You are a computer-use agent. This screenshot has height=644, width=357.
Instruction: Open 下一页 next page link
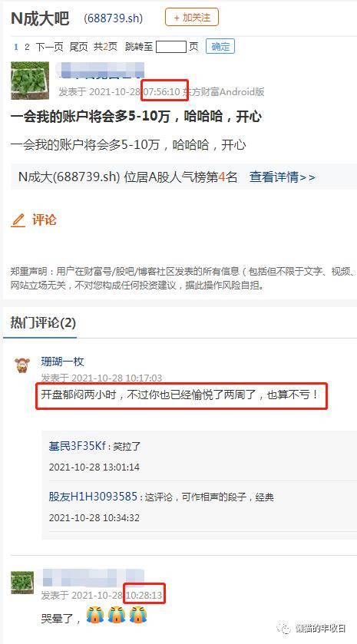coord(49,47)
